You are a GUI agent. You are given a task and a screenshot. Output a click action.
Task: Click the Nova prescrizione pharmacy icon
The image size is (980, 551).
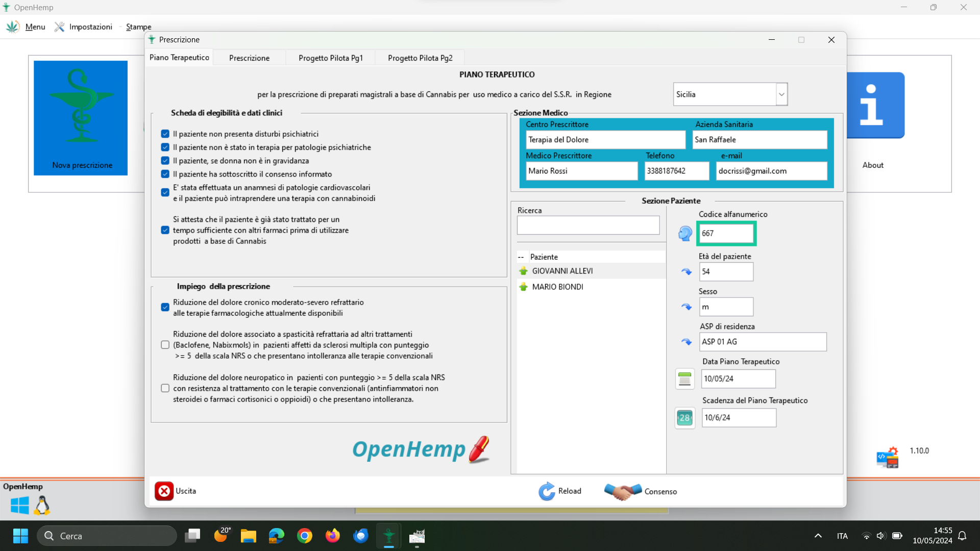(x=81, y=118)
